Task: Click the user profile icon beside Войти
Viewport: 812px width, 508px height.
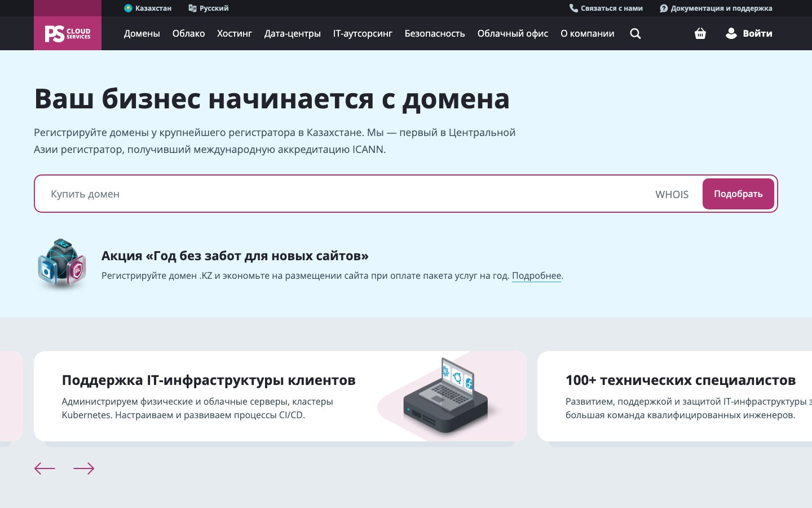Action: point(731,33)
